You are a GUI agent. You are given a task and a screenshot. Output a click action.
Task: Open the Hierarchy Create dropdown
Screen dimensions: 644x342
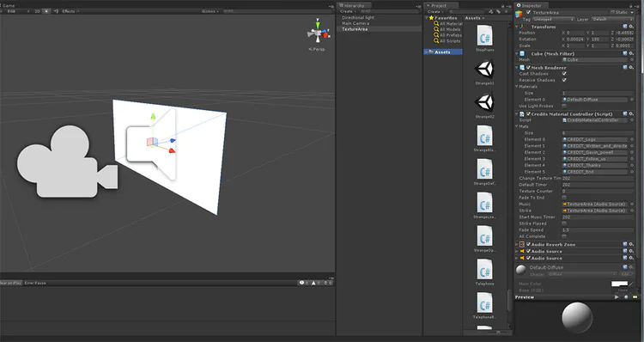(348, 11)
